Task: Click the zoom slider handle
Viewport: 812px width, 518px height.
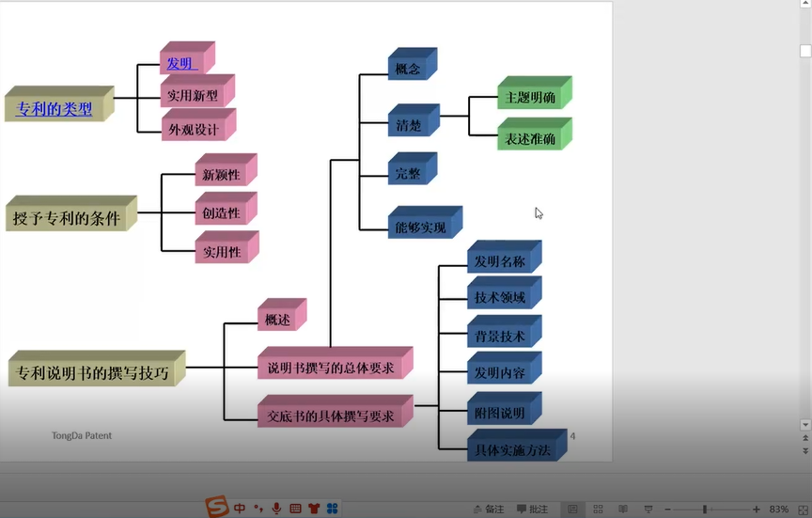Action: [x=704, y=510]
